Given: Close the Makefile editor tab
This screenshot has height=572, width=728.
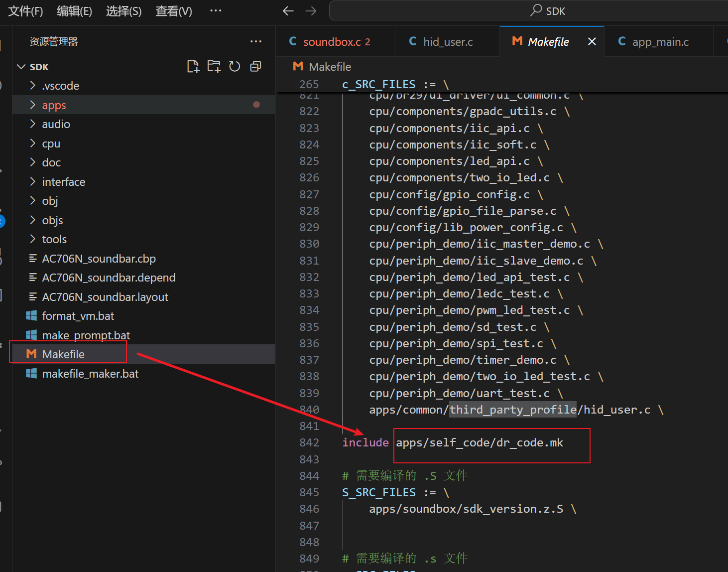Looking at the screenshot, I should [x=592, y=42].
